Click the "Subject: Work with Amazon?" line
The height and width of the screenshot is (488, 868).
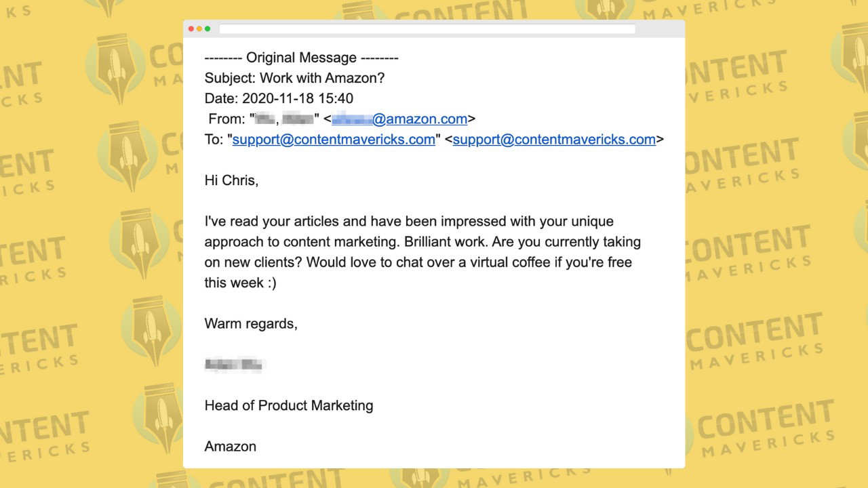pos(294,78)
